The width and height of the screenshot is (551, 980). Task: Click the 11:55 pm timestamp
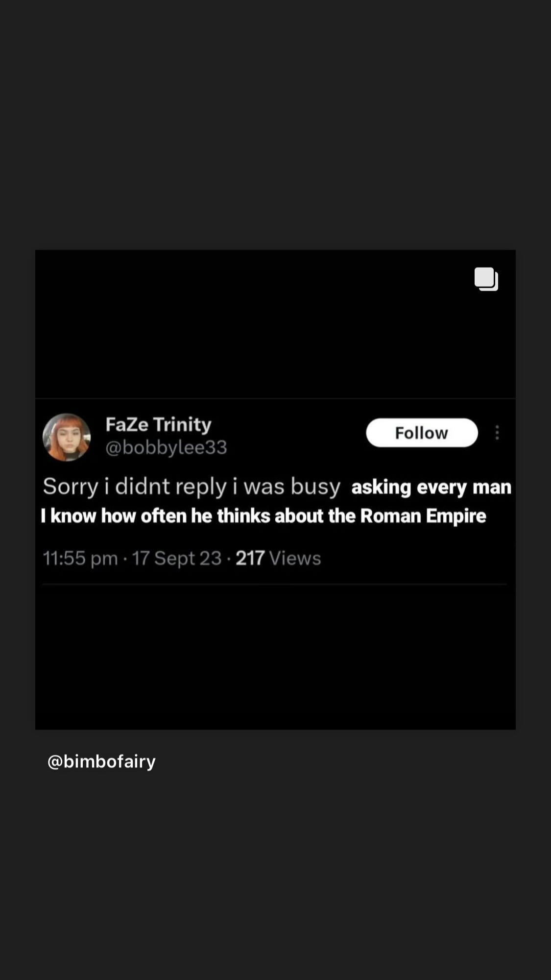(x=80, y=558)
